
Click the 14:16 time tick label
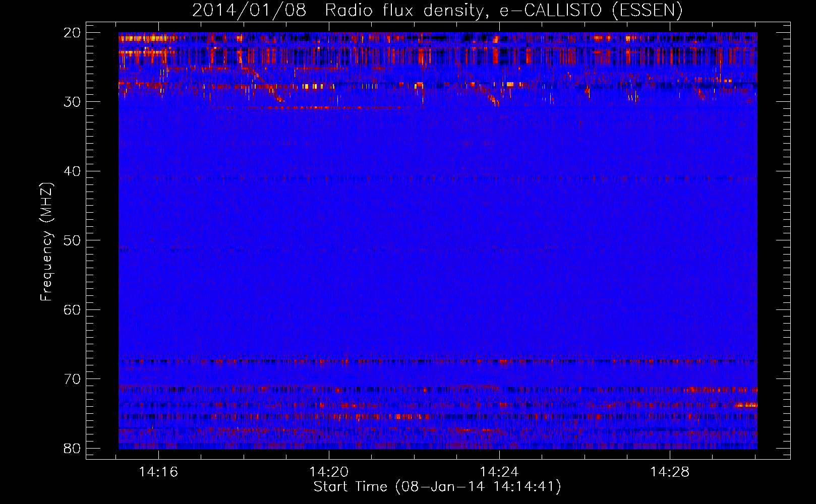pyautogui.click(x=158, y=472)
